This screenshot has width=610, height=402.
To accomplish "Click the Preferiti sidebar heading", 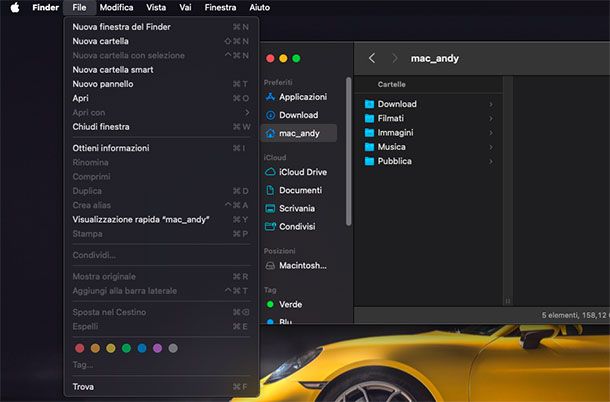I will (x=278, y=83).
